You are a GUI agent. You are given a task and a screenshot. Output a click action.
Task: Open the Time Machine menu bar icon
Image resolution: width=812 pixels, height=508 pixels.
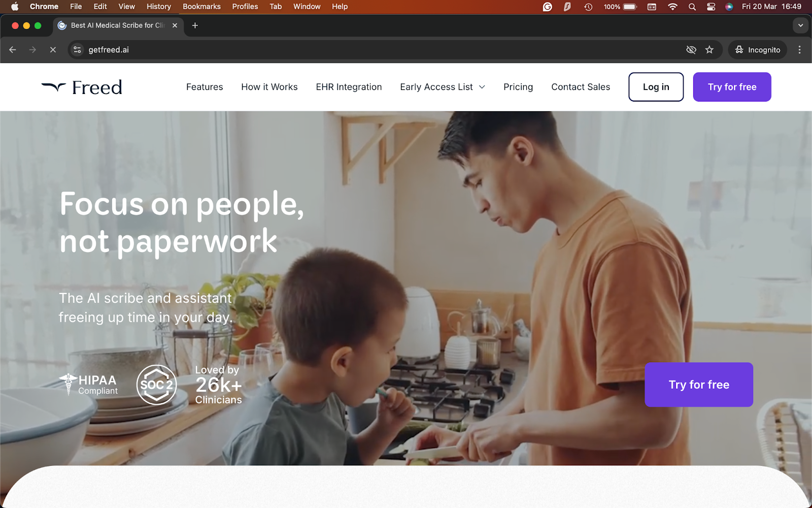588,7
